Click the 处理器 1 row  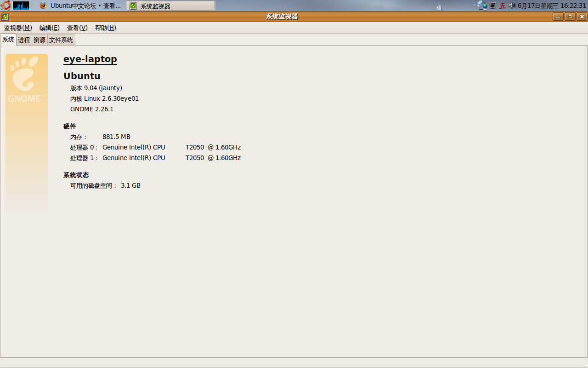click(x=155, y=158)
